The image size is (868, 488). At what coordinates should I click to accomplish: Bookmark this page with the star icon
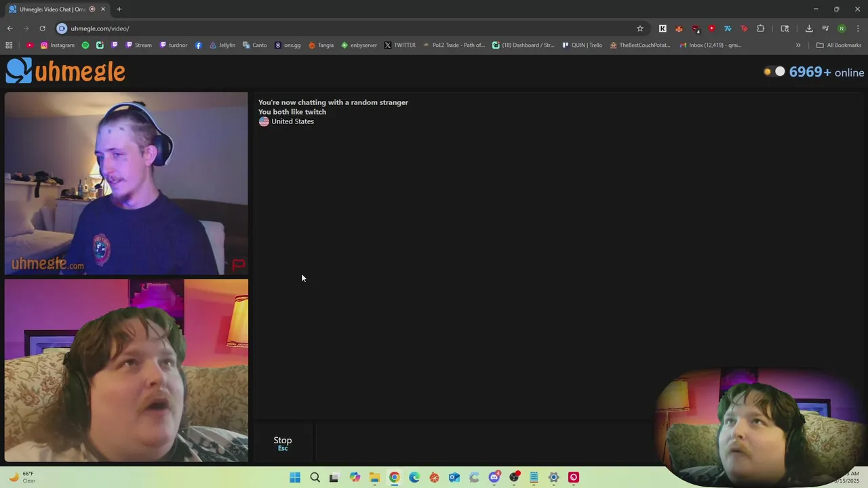coord(639,28)
